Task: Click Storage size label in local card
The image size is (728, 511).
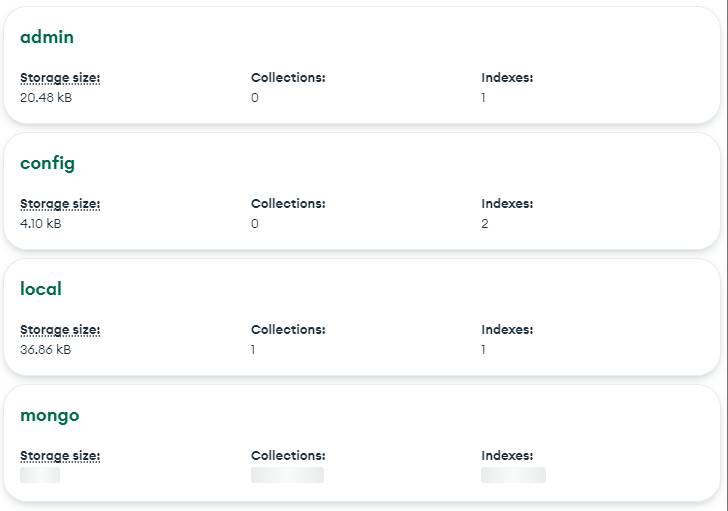Action: 60,330
